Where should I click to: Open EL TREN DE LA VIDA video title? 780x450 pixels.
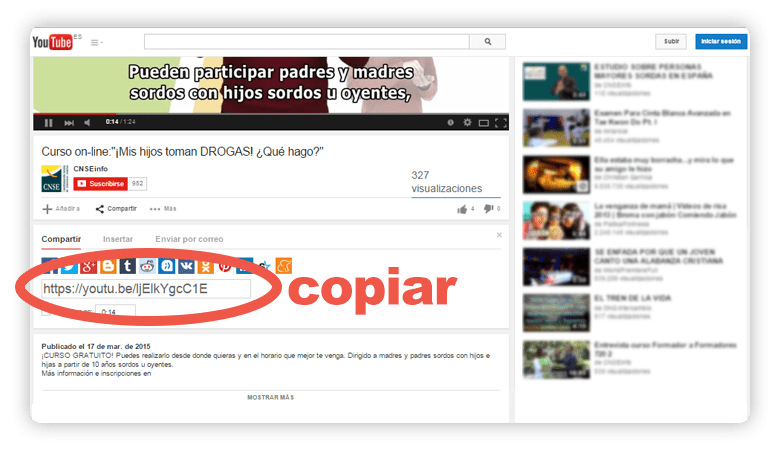(632, 298)
